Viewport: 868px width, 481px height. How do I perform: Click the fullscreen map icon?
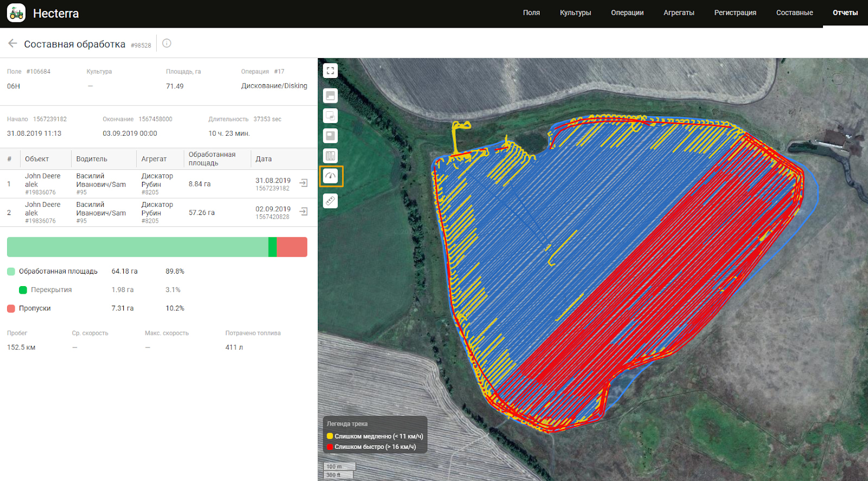(x=330, y=71)
